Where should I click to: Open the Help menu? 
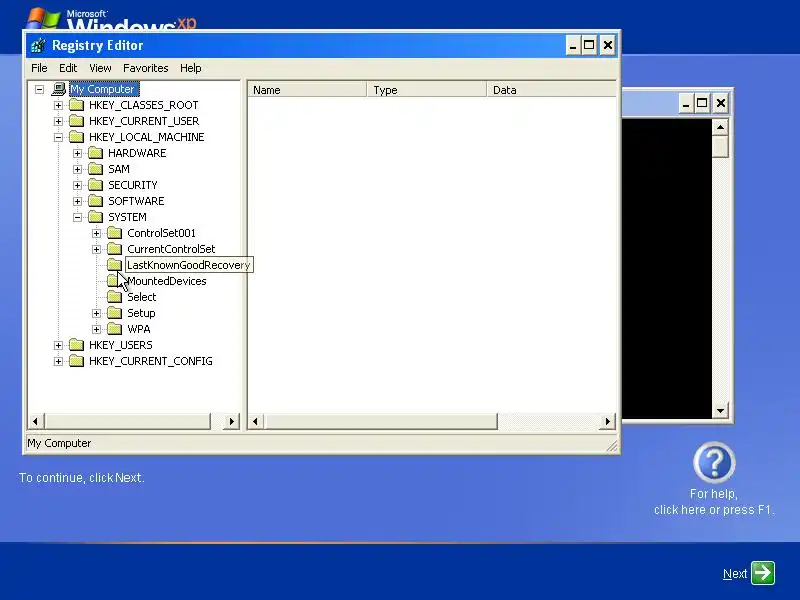[190, 68]
